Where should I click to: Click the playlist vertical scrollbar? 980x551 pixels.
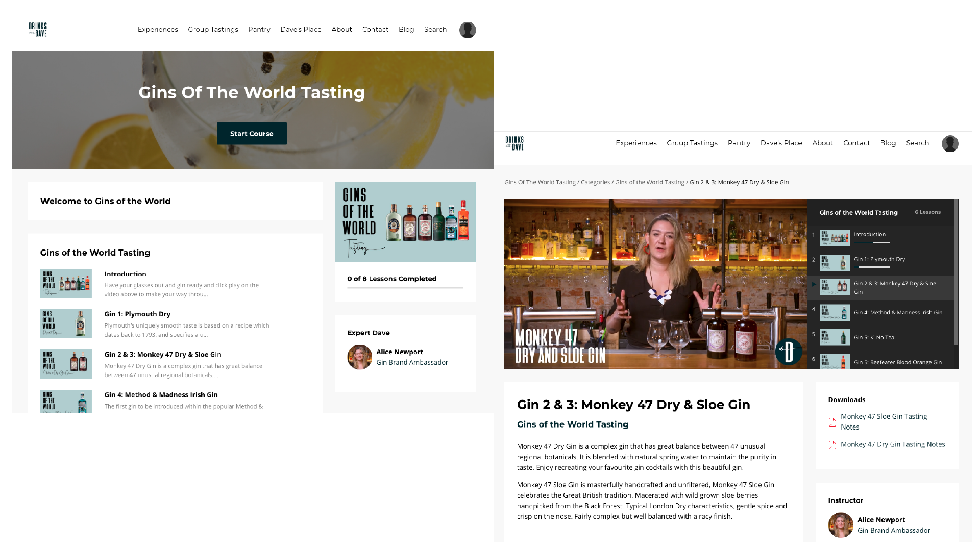(x=956, y=273)
